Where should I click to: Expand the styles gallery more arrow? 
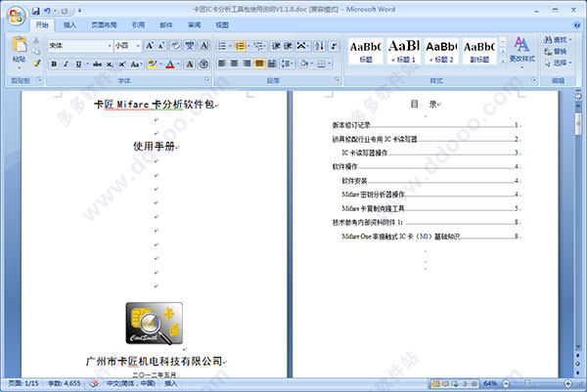pos(503,62)
